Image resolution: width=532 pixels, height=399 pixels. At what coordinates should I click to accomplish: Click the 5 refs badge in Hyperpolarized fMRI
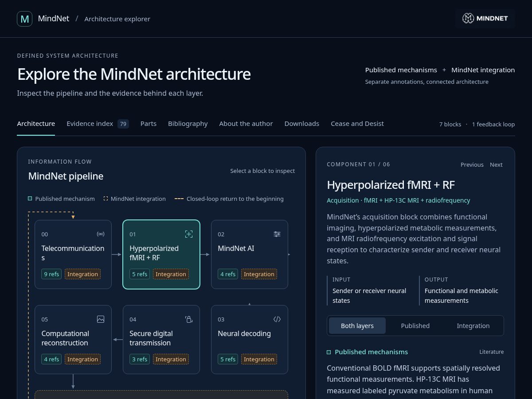pos(140,274)
